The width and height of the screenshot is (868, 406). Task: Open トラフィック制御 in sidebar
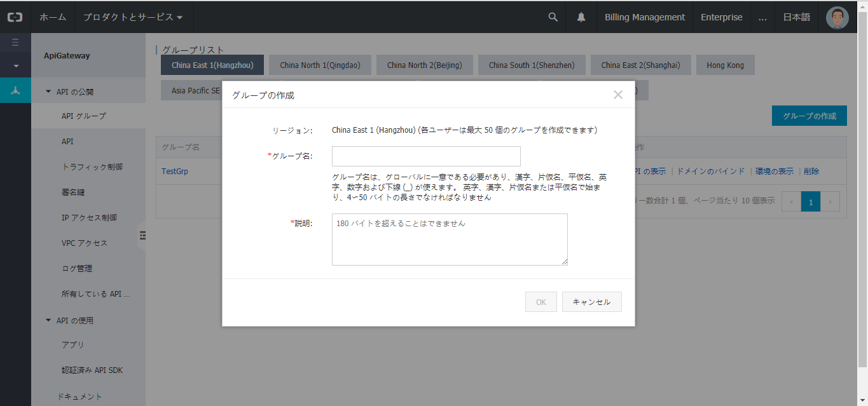pyautogui.click(x=88, y=167)
